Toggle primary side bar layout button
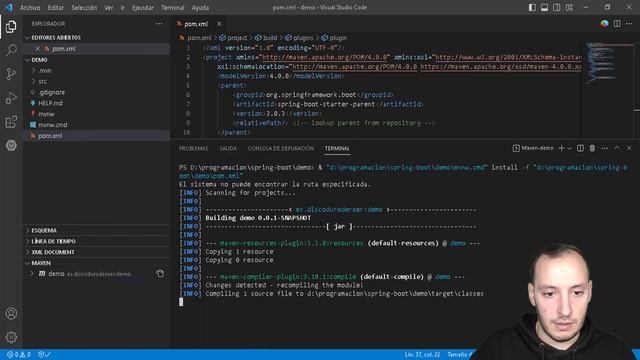The height and width of the screenshot is (360, 640). tap(532, 7)
